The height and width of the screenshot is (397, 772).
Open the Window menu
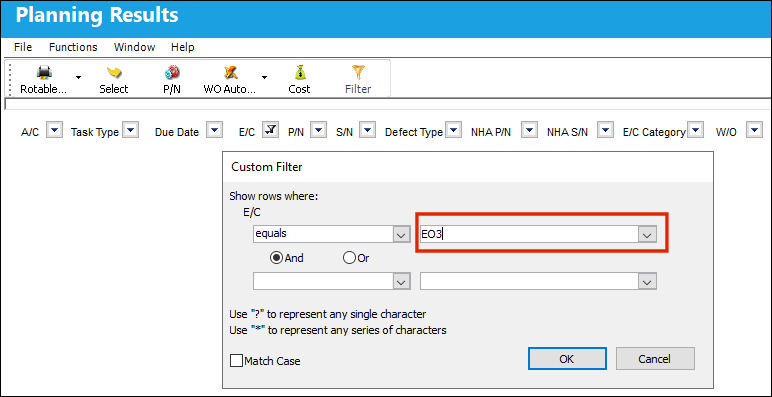[134, 47]
